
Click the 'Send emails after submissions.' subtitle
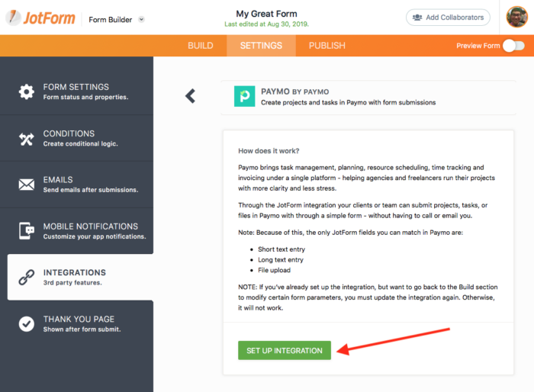(91, 190)
